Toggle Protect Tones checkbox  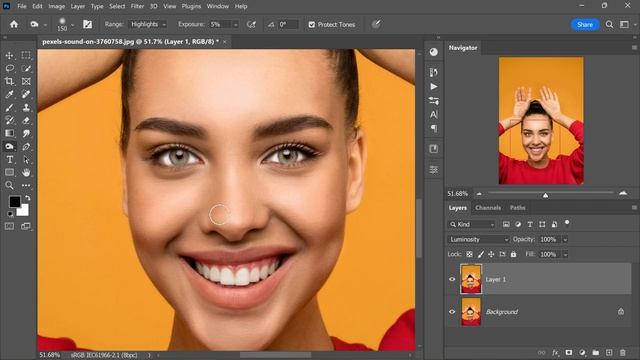click(x=311, y=24)
